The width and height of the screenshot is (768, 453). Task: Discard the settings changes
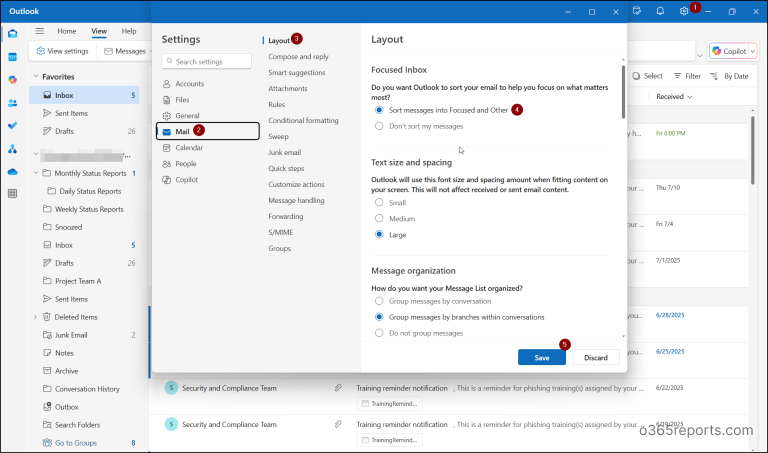596,358
